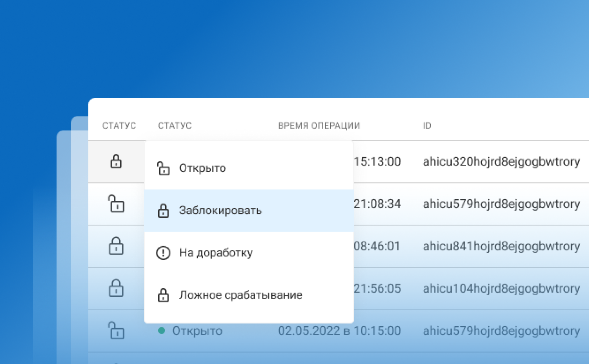Click the date 02.05.2022 в 10:15:00
Screen dimensions: 589x364
[x=339, y=331]
